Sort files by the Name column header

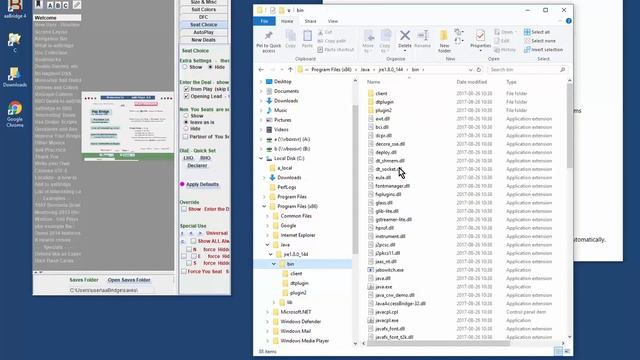373,82
